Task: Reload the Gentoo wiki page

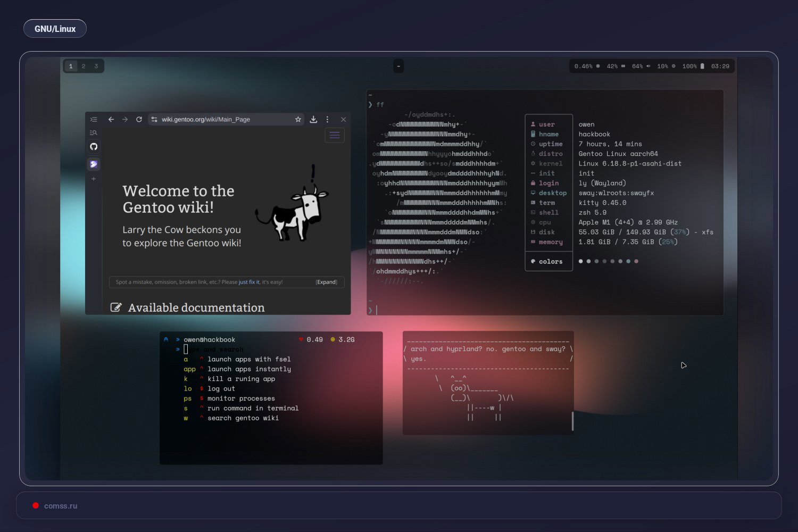Action: point(139,119)
